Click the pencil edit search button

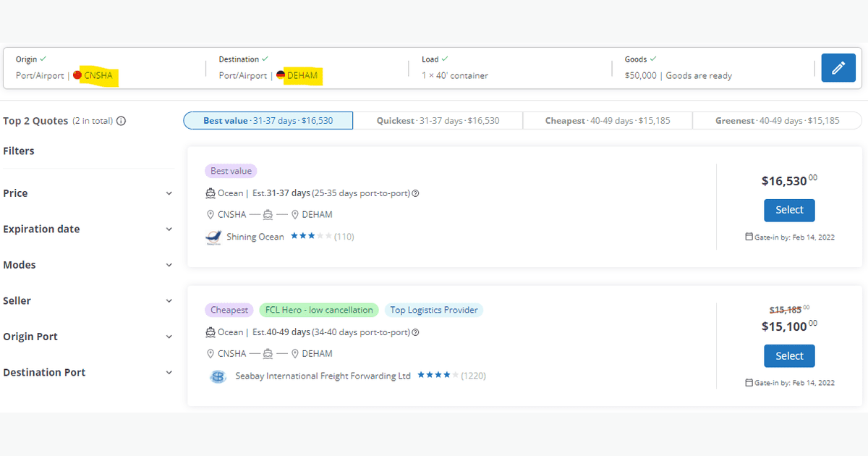coord(838,68)
